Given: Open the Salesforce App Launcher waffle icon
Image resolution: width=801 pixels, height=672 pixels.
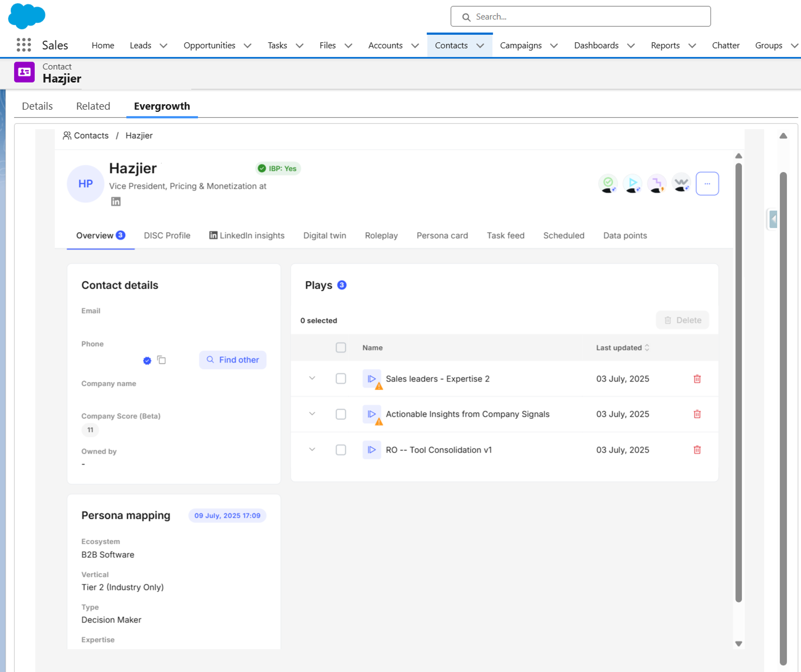Looking at the screenshot, I should coord(23,45).
